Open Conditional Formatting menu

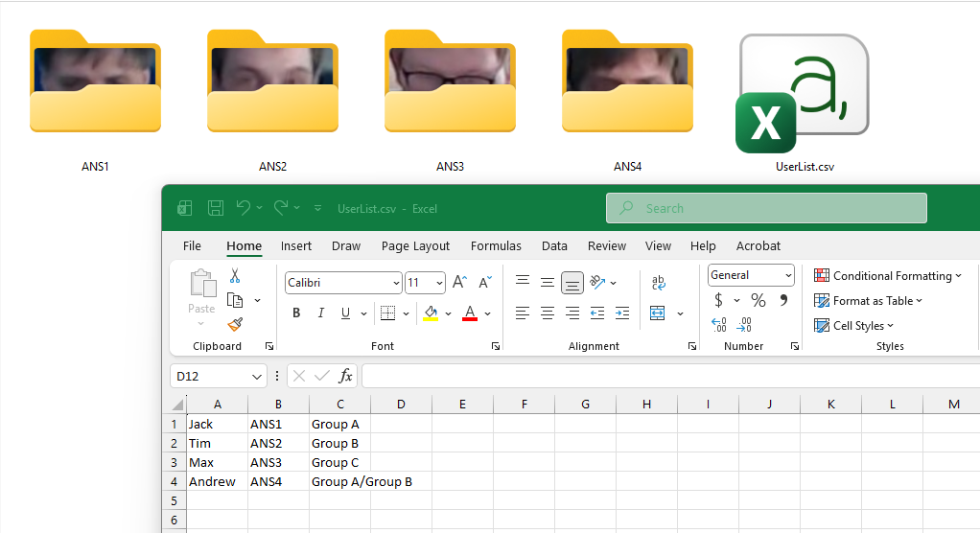point(888,276)
